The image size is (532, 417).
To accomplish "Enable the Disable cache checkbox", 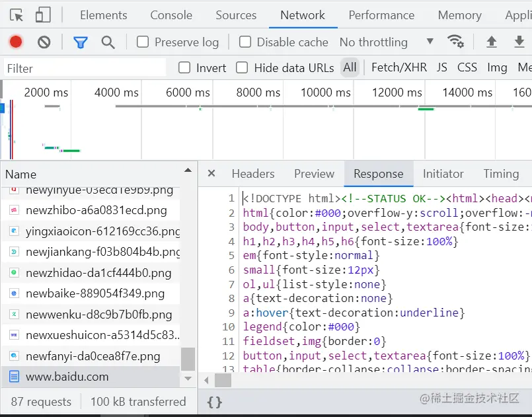I will pyautogui.click(x=245, y=42).
